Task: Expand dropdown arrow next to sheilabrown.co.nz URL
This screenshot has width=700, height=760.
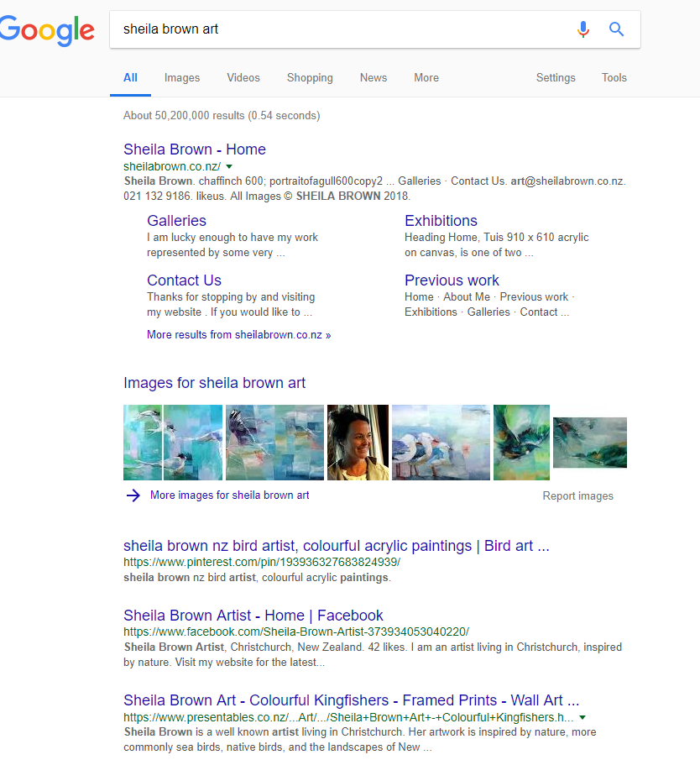Action: click(x=229, y=166)
